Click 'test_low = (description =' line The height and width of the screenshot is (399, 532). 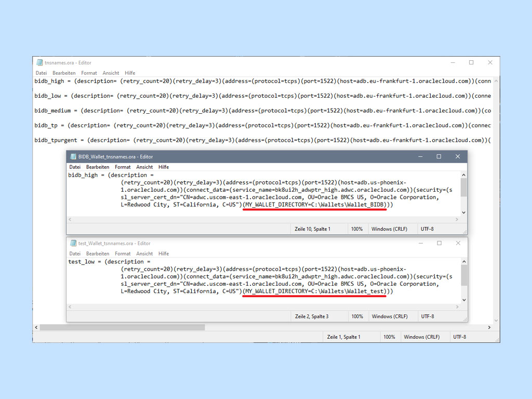(x=109, y=262)
